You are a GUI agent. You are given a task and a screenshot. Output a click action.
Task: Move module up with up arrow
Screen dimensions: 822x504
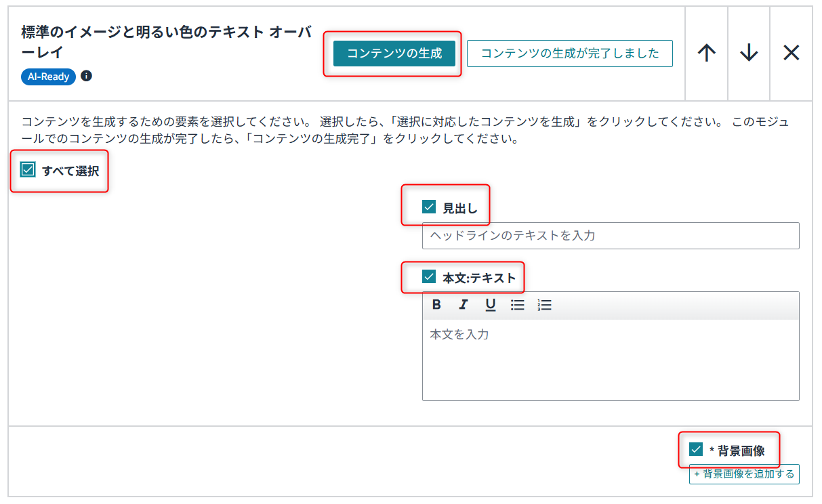(x=706, y=53)
